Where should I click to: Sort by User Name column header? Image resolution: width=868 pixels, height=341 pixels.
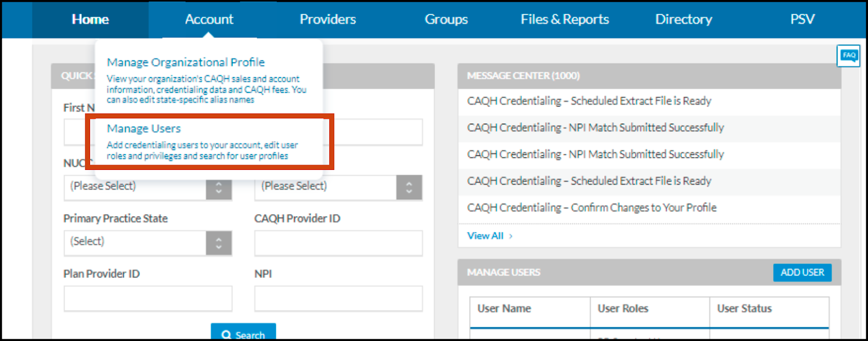[504, 308]
